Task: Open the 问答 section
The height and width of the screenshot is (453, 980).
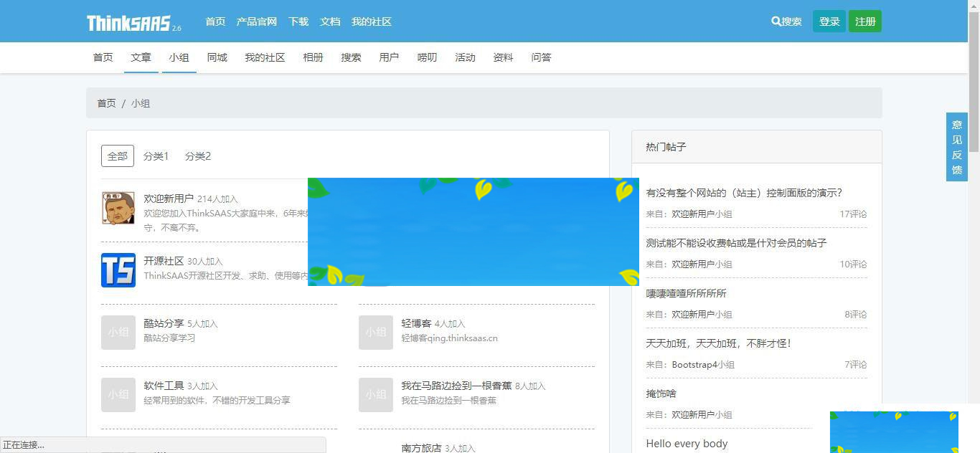Action: [541, 57]
